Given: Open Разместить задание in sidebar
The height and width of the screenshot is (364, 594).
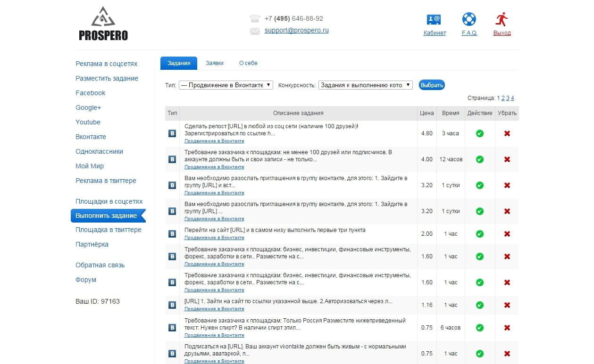Looking at the screenshot, I should [107, 78].
